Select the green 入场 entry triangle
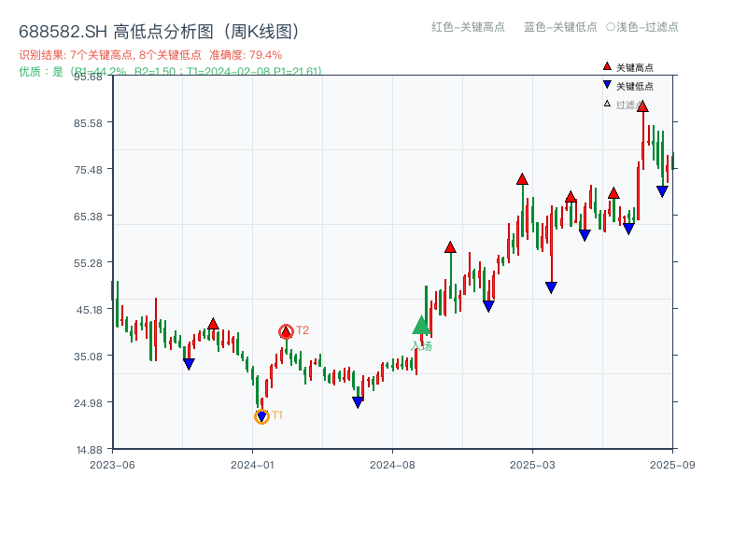Image resolution: width=747 pixels, height=560 pixels. pyautogui.click(x=421, y=325)
